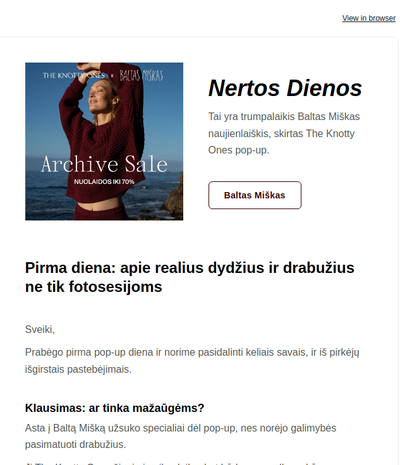The width and height of the screenshot is (400, 465).
Task: Click the paragraph about Asta visiting Baltą Mišką
Action: (181, 436)
